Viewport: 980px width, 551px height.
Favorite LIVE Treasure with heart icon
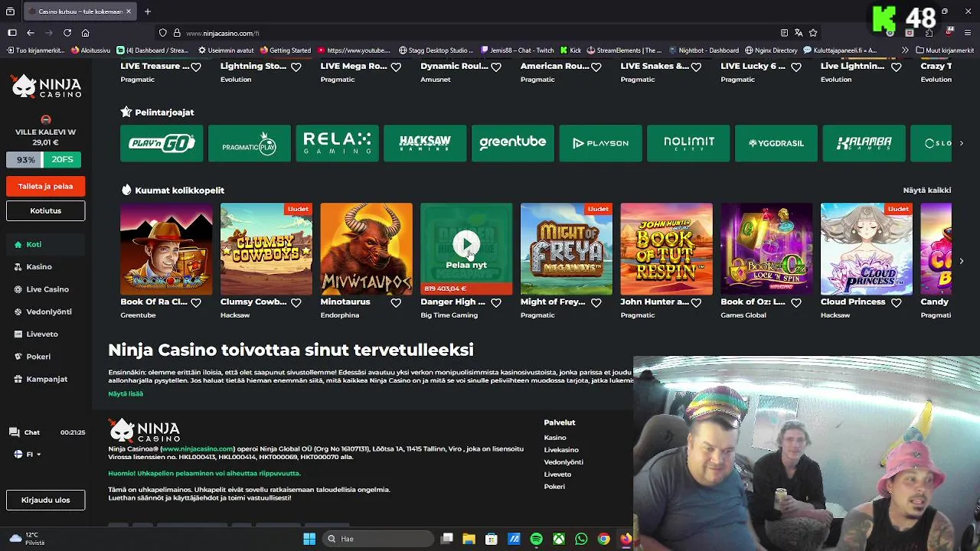(x=196, y=67)
